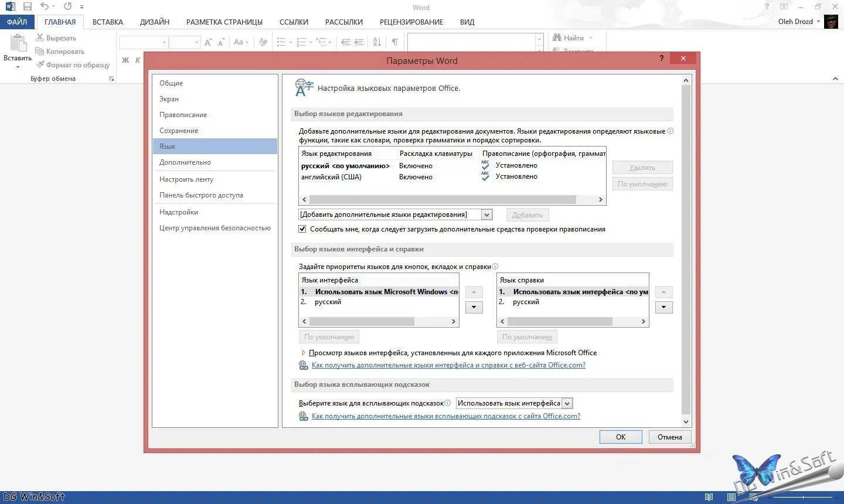
Task: Select Настроить ленту in the options sidebar
Action: pos(215,179)
